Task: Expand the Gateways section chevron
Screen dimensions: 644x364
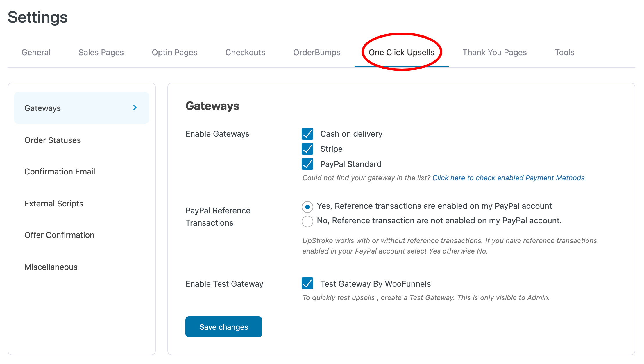Action: point(135,108)
